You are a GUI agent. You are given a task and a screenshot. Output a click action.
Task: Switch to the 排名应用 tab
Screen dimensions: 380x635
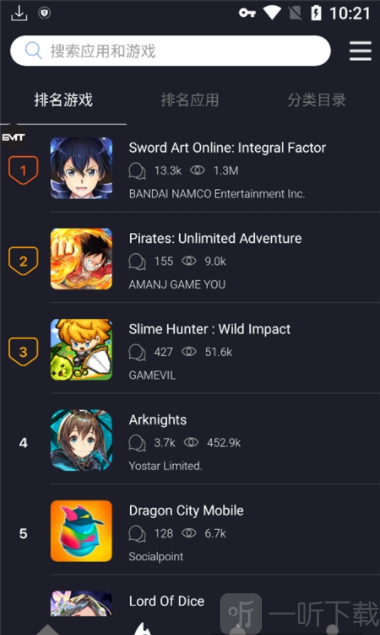click(x=190, y=100)
